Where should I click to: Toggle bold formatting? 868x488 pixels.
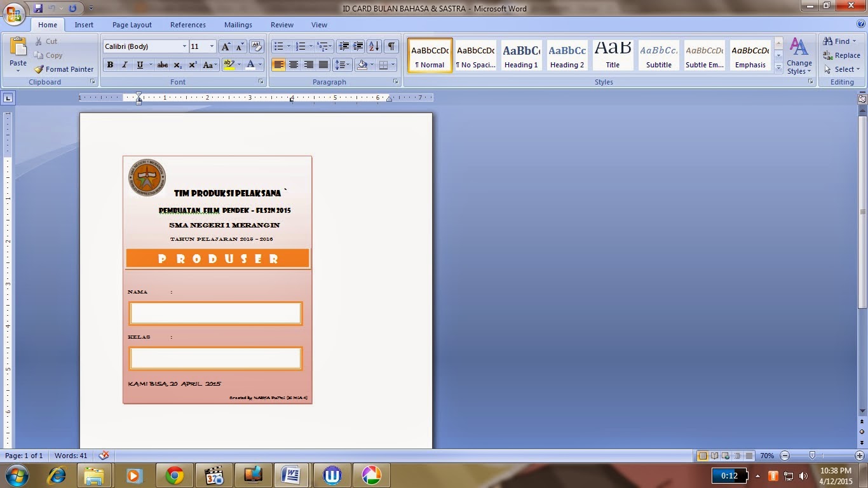(x=110, y=65)
